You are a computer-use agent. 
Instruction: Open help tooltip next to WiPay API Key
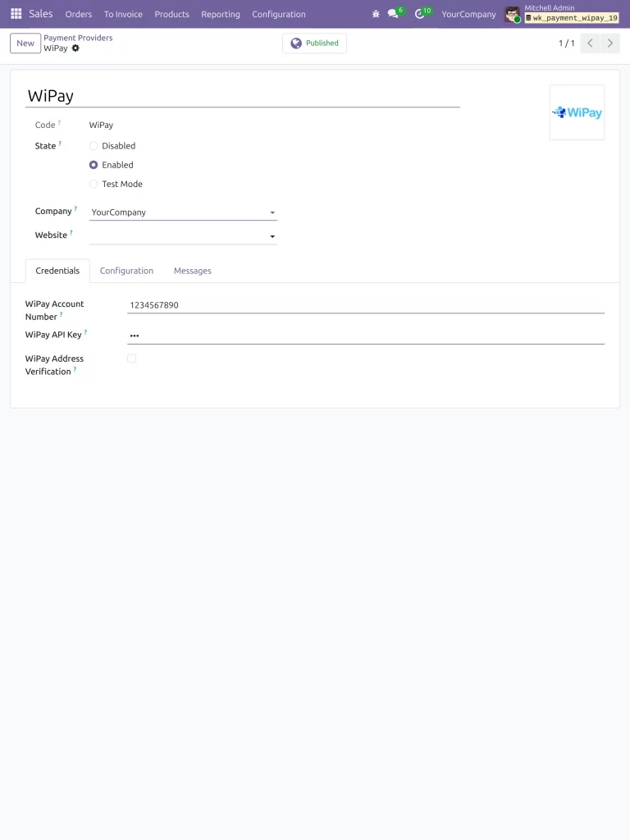(85, 332)
